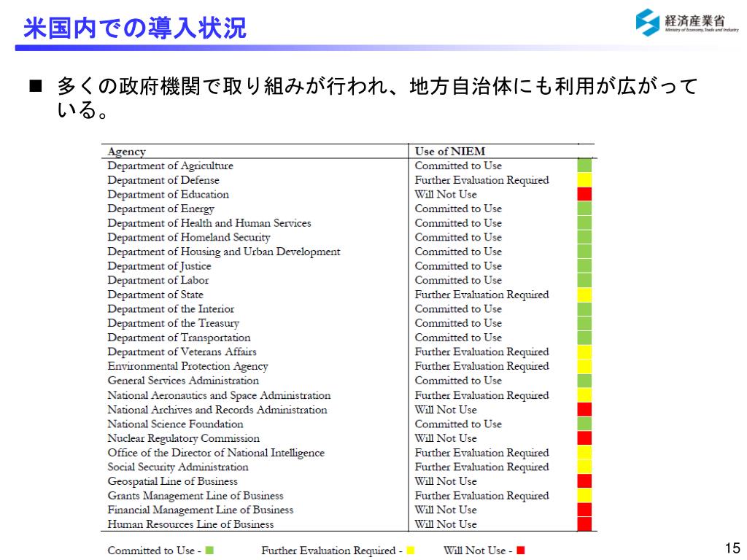Click Department of Defense row text

coord(163,181)
